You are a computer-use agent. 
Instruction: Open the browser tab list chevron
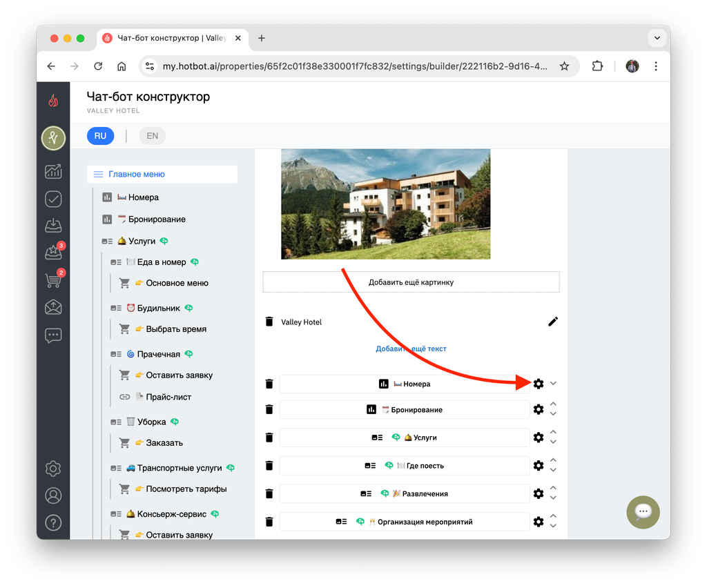point(657,38)
